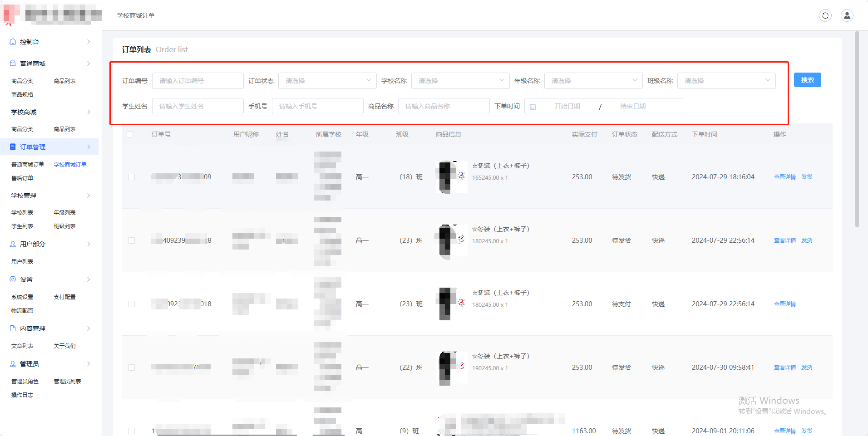Open 学校商城订单 menu item
This screenshot has width=868, height=436.
pos(70,165)
